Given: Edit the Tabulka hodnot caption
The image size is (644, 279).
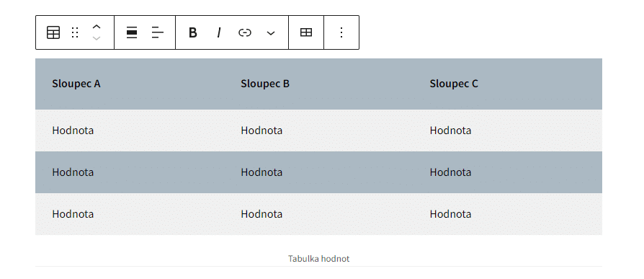Looking at the screenshot, I should point(318,259).
